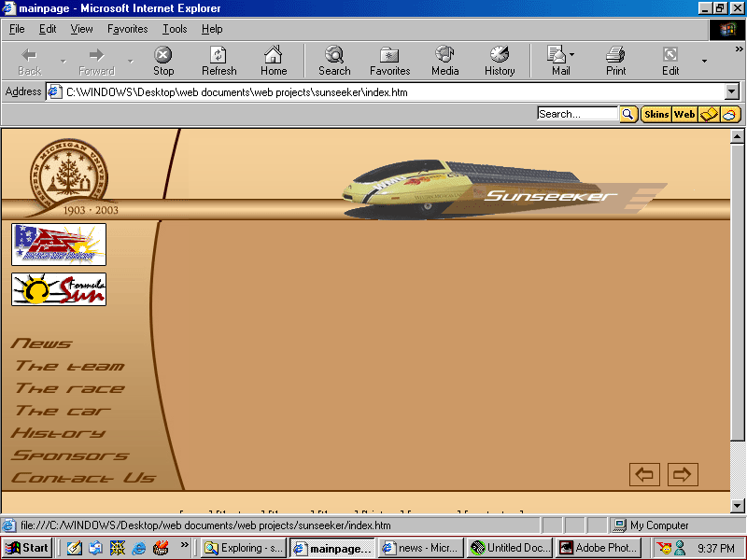The width and height of the screenshot is (747, 560).
Task: Click the Sunseeker solar car banner
Action: pyautogui.click(x=504, y=189)
